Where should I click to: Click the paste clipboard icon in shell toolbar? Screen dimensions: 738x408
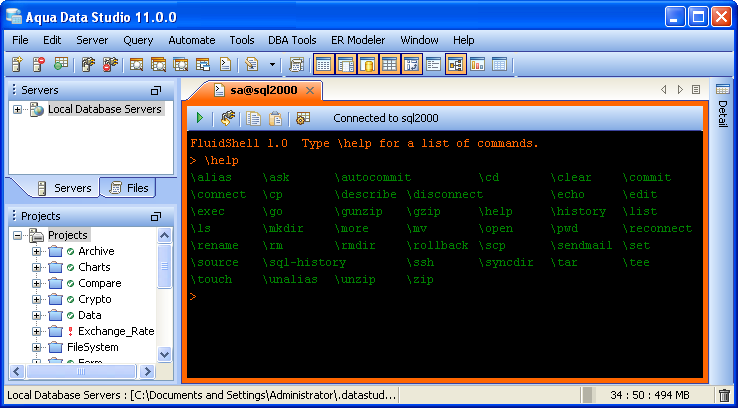tap(275, 118)
